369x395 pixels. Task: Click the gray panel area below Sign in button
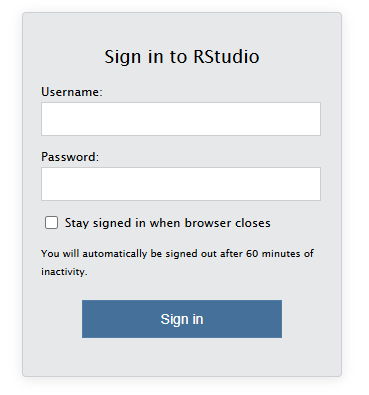182,357
